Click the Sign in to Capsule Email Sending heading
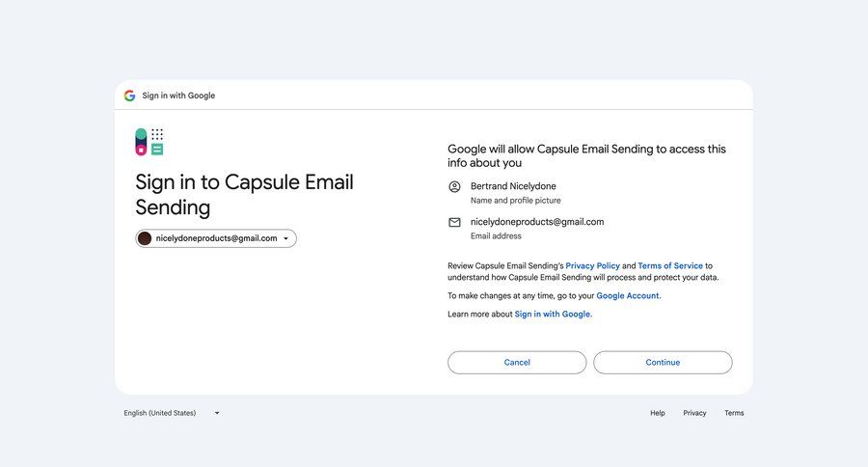This screenshot has height=467, width=868. pos(244,194)
